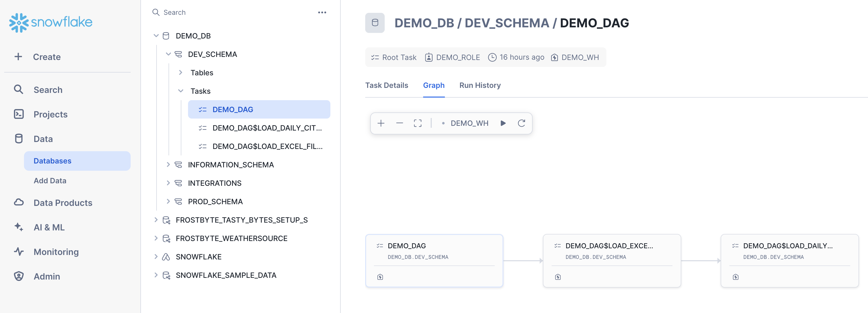Expand the PROD_SCHEMA schema
Viewport: 868px width, 313px height.
tap(168, 201)
